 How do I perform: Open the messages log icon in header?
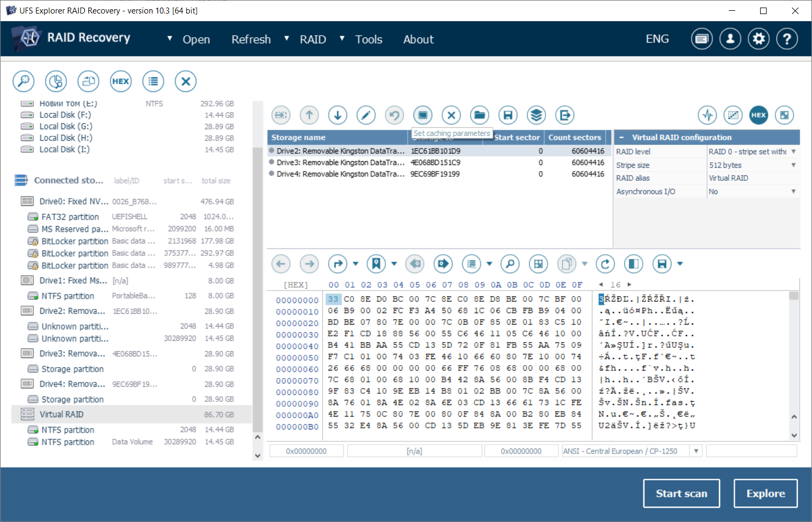[x=702, y=39]
